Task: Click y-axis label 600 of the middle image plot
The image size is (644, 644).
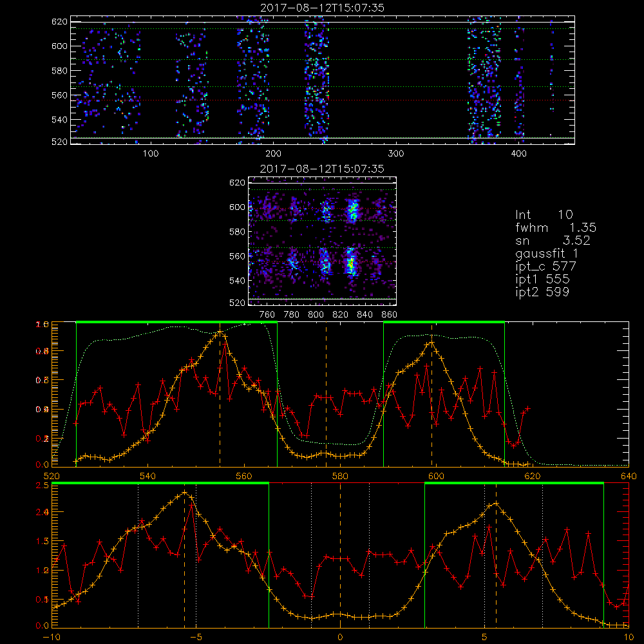Action: [x=237, y=207]
